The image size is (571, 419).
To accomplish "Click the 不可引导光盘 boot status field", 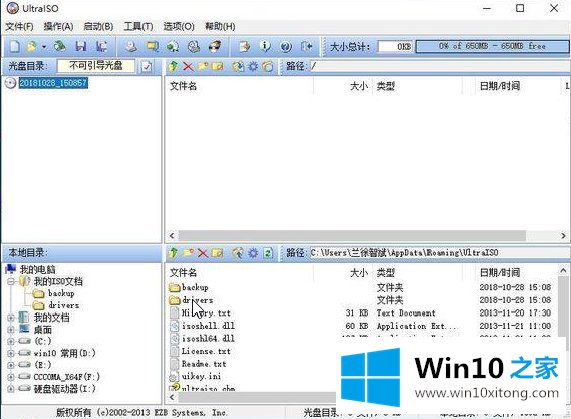I will (x=96, y=66).
